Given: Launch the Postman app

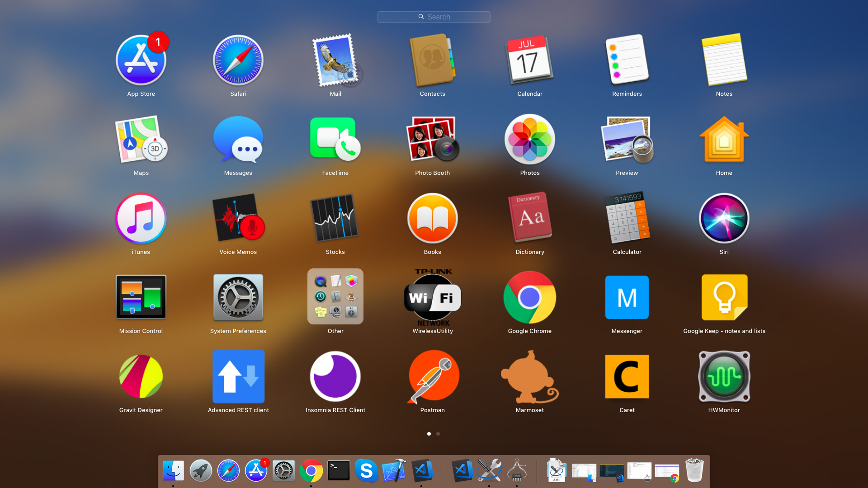Looking at the screenshot, I should pos(433,376).
